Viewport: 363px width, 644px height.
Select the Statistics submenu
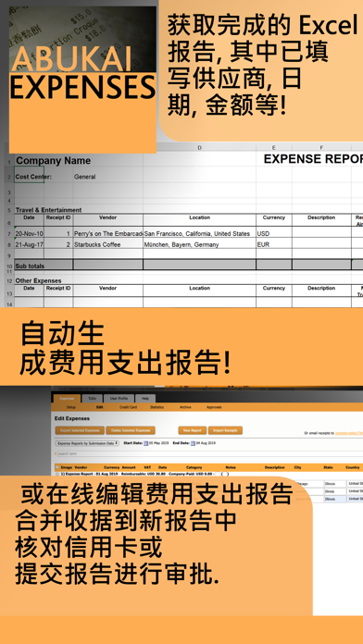[156, 407]
